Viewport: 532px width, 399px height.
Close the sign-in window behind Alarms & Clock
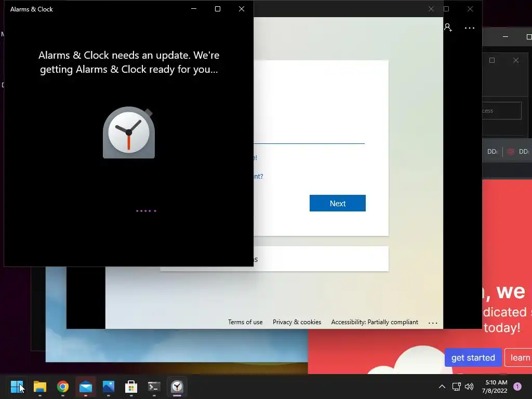tap(431, 9)
